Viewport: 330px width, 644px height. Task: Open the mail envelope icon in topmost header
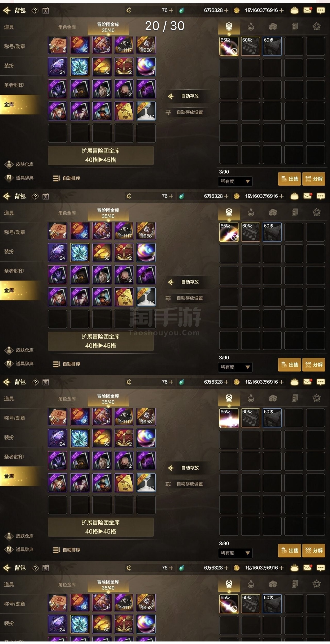(x=307, y=10)
